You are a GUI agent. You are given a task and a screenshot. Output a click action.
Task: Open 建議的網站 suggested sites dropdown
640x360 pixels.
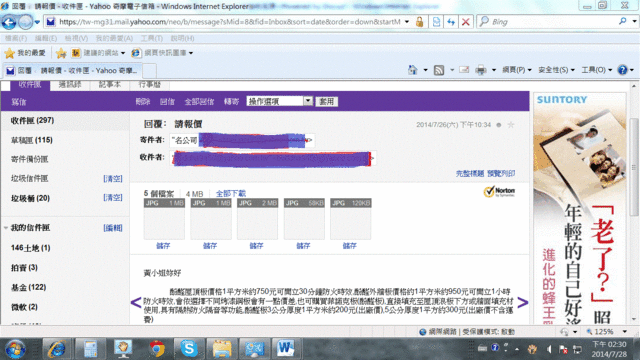[x=98, y=53]
